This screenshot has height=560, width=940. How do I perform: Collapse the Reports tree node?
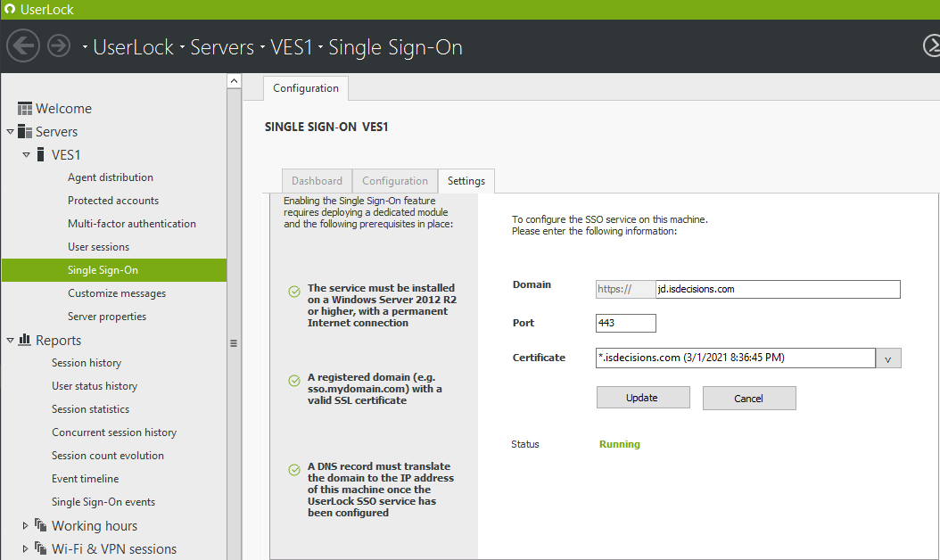[10, 340]
